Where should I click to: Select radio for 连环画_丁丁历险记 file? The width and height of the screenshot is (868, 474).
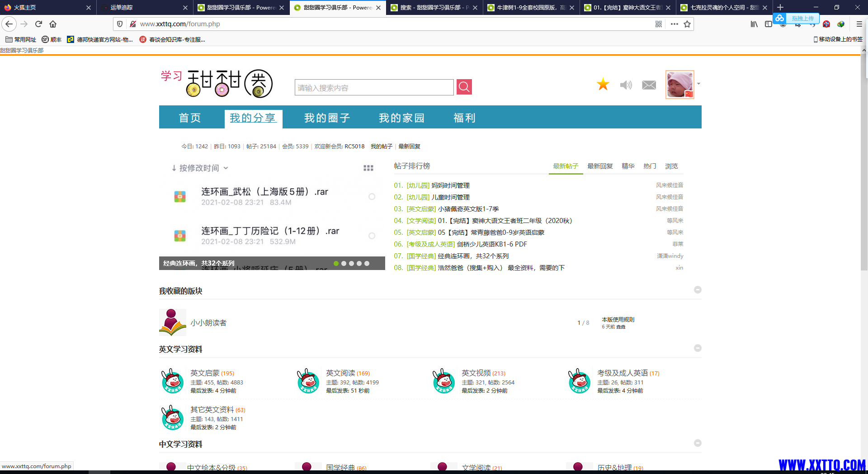point(372,236)
